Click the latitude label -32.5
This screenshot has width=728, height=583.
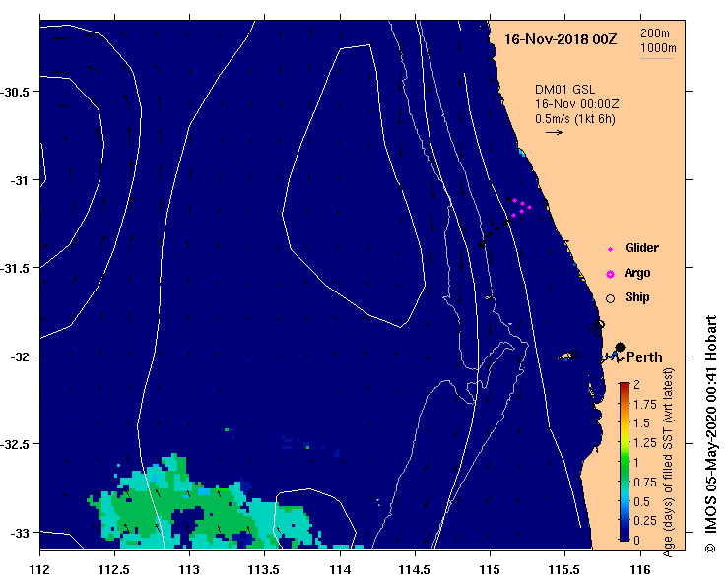pos(15,445)
